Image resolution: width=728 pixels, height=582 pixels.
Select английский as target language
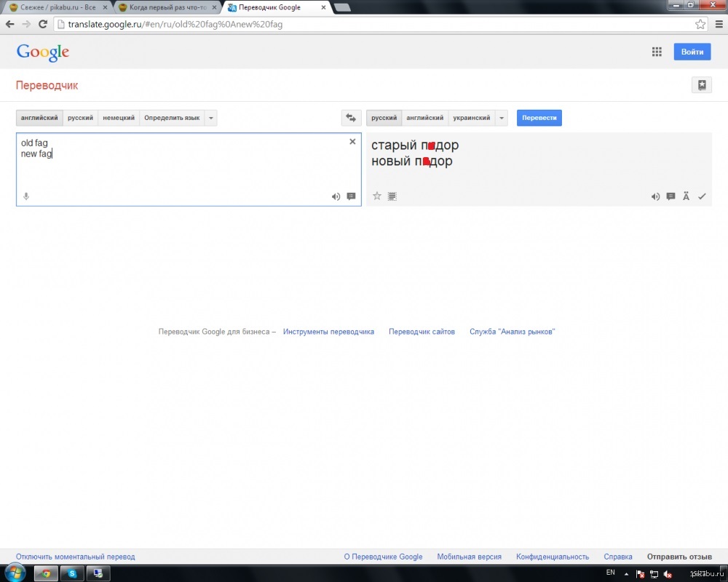(x=425, y=118)
